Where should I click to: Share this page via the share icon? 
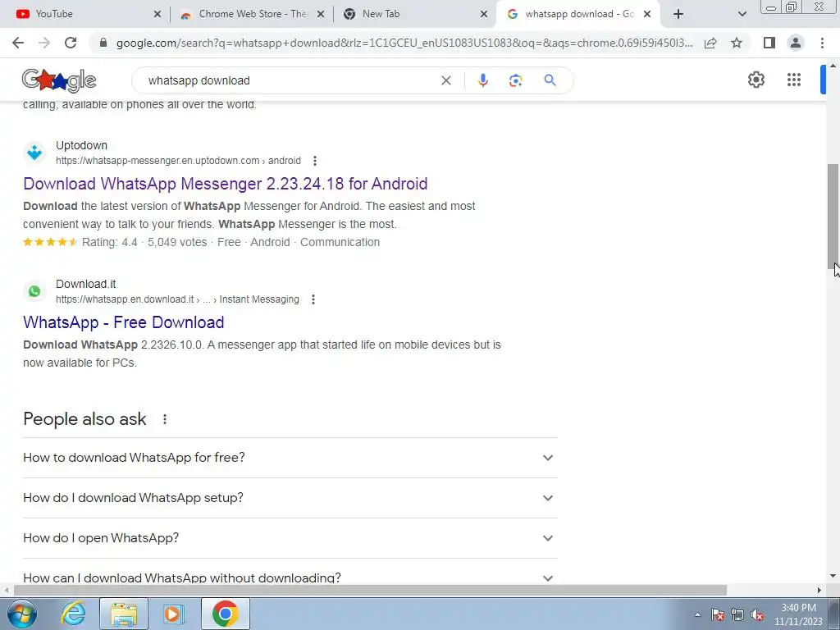710,43
